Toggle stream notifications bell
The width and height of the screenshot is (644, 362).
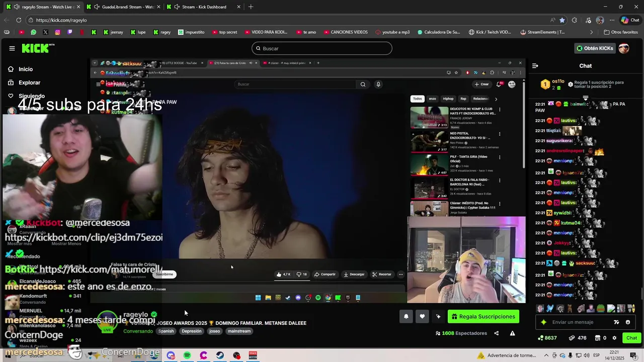(406, 317)
